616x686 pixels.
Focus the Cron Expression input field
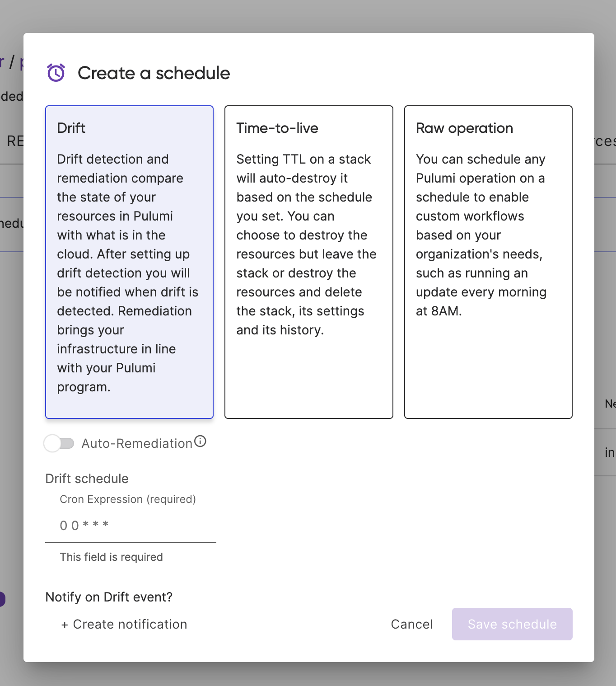131,526
